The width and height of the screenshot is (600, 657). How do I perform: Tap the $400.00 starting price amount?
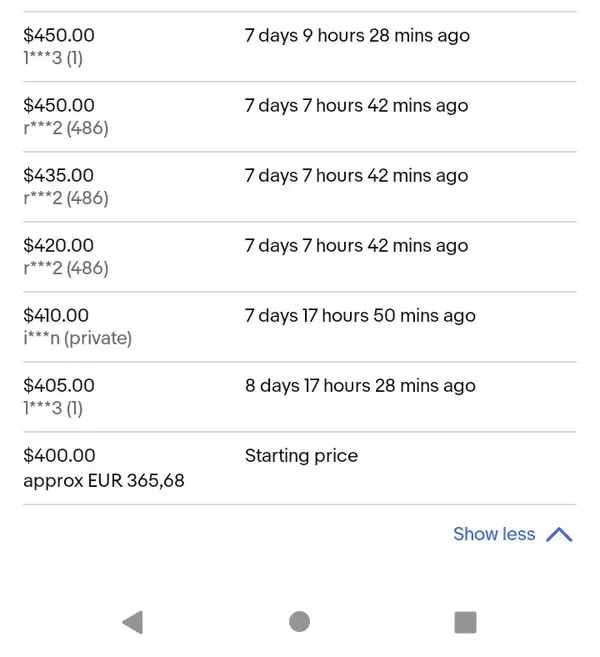59,455
